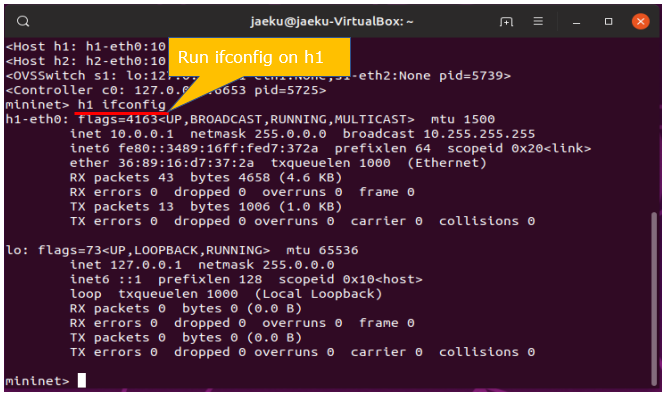
Task: Click the vertical scrollbar thumb
Action: click(x=655, y=299)
